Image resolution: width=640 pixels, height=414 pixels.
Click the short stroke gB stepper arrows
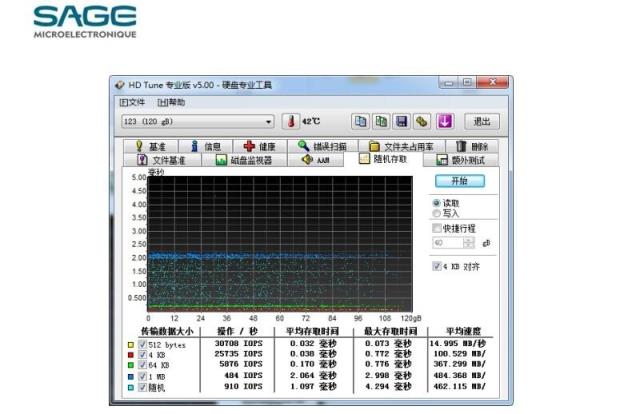click(469, 243)
